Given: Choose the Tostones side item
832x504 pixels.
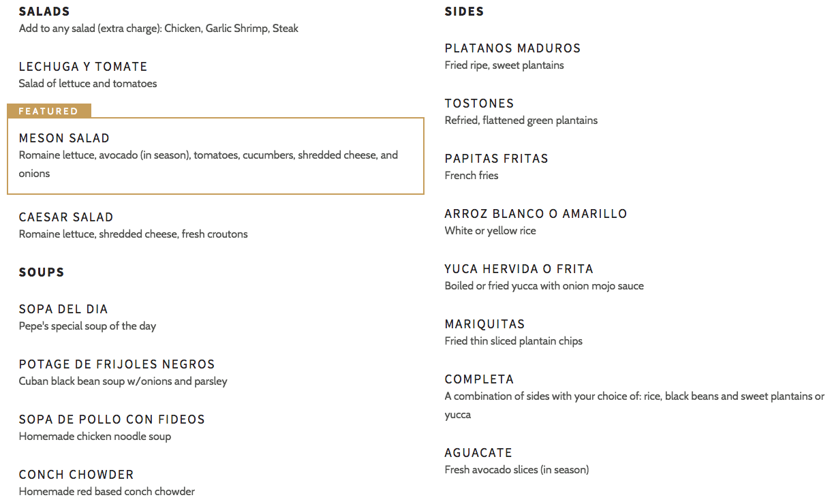Looking at the screenshot, I should pyautogui.click(x=479, y=104).
